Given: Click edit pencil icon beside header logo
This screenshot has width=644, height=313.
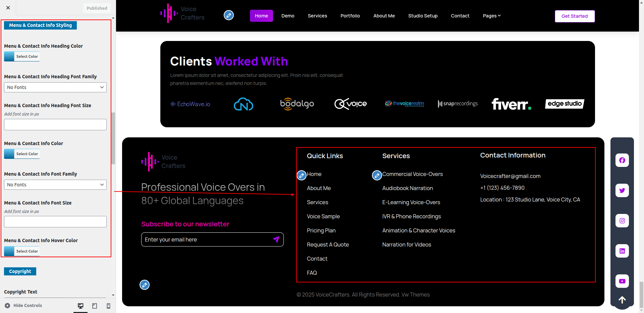Looking at the screenshot, I should 229,15.
